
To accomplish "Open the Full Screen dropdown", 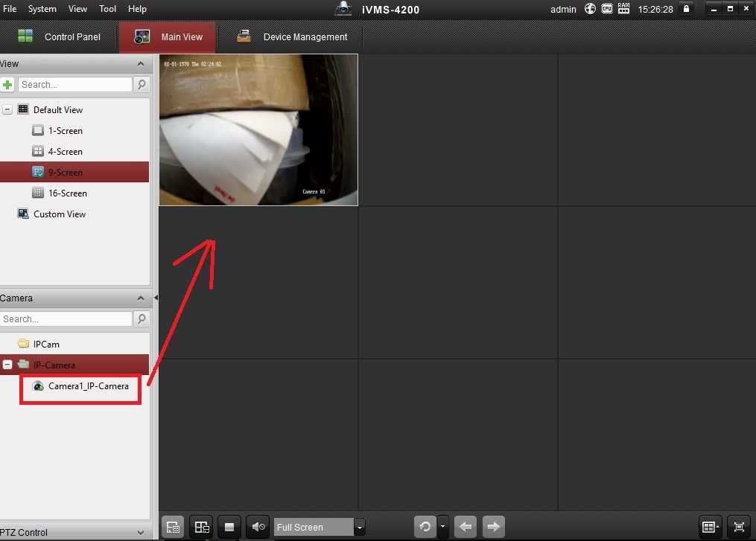I will click(360, 527).
